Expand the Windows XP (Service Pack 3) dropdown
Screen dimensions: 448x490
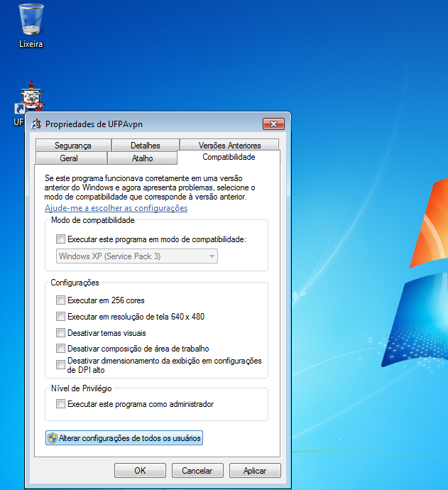tap(137, 256)
